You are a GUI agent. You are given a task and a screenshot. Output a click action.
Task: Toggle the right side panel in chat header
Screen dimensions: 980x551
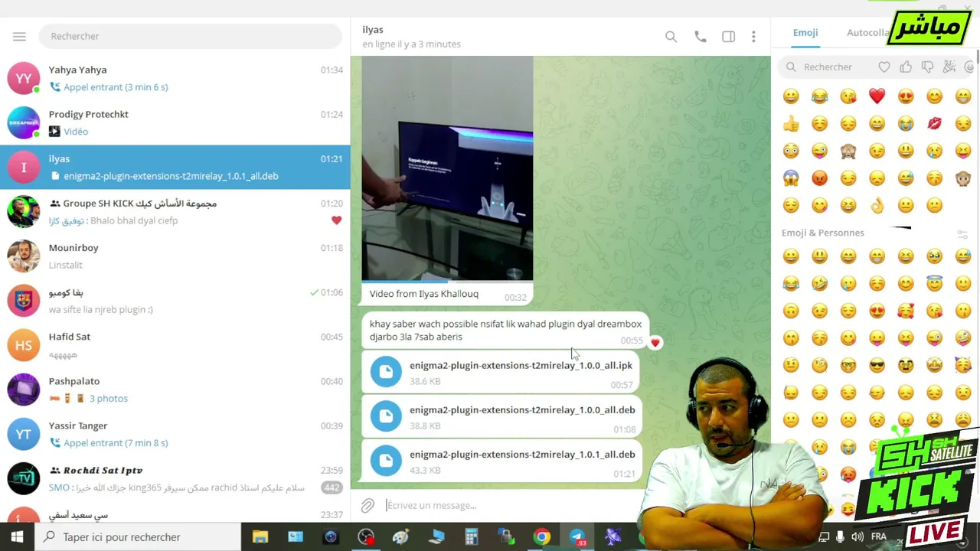(728, 37)
